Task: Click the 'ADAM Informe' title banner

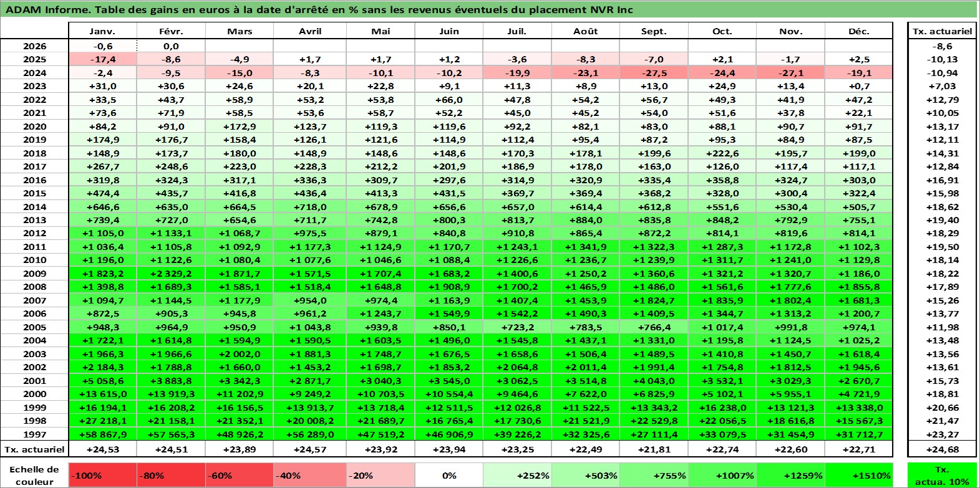Action: 490,9
